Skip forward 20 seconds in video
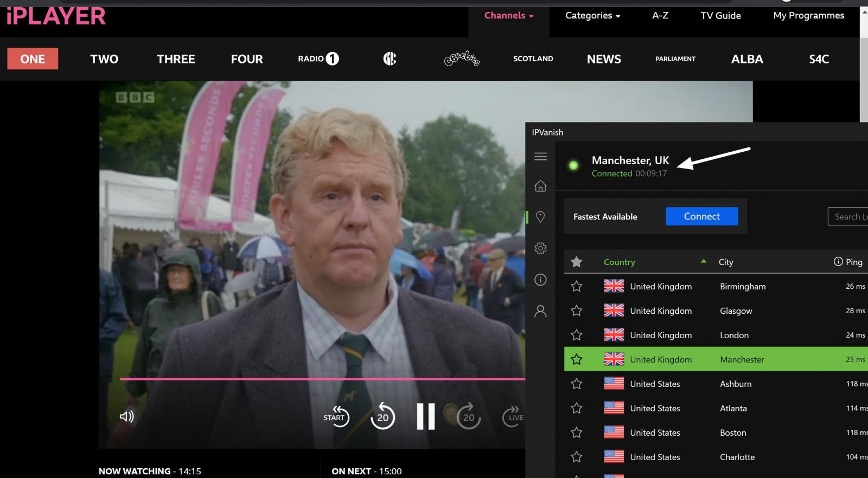This screenshot has height=478, width=868. [x=469, y=416]
